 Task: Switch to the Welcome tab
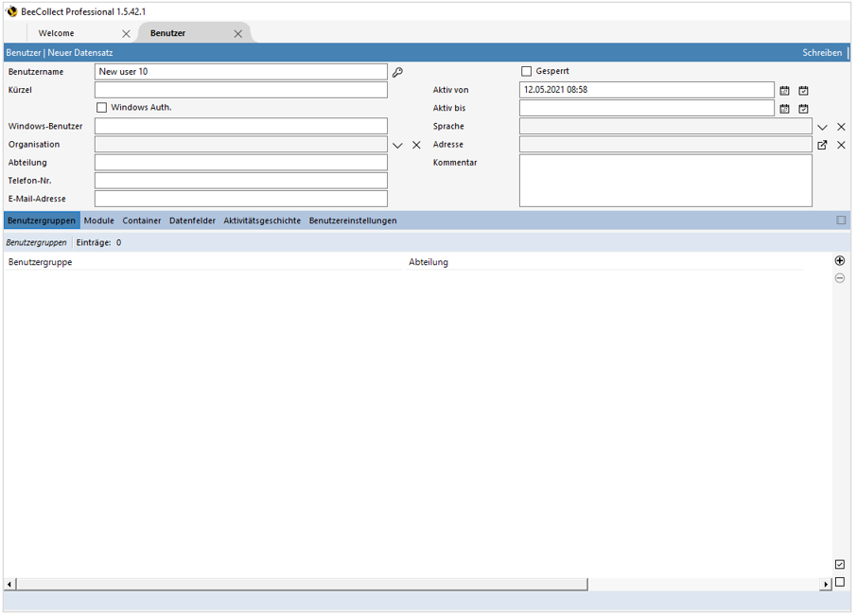click(x=57, y=33)
